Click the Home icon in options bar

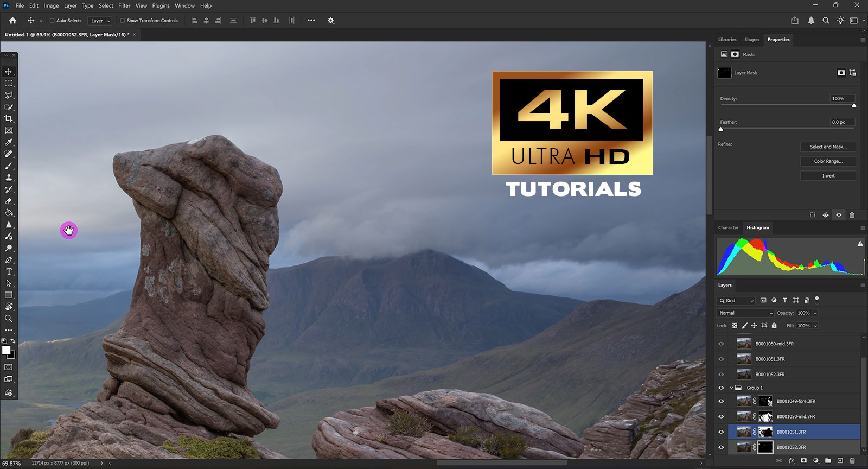12,21
